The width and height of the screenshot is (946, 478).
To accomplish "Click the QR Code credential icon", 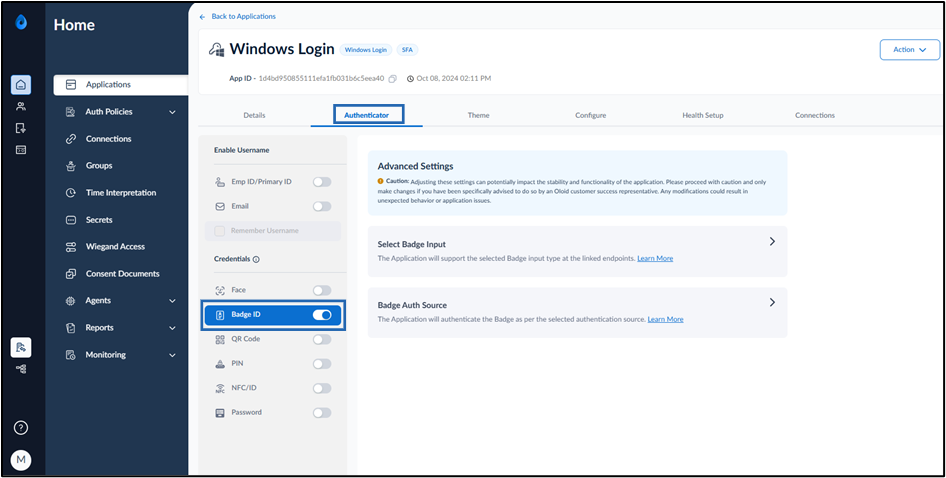I will (x=220, y=339).
